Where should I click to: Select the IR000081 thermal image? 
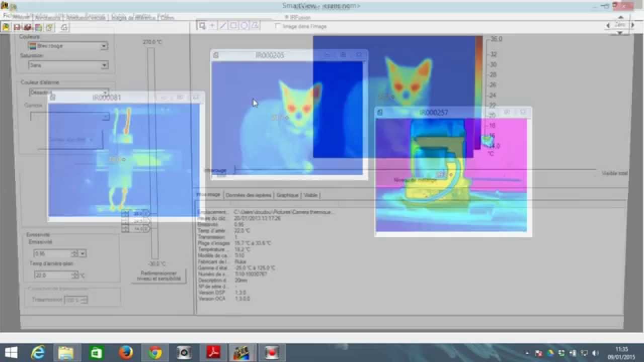tap(124, 160)
